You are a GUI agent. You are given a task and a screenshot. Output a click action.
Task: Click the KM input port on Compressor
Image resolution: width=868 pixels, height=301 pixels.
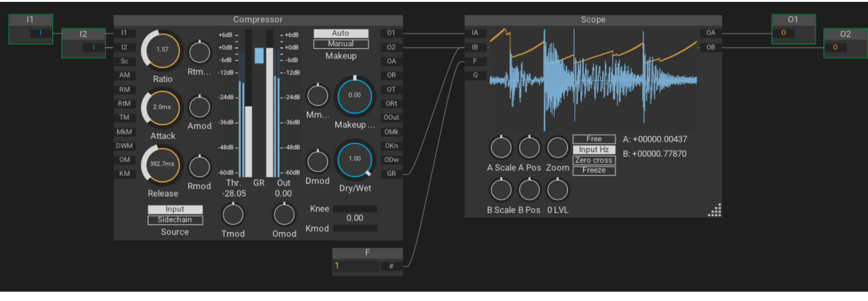coord(124,174)
